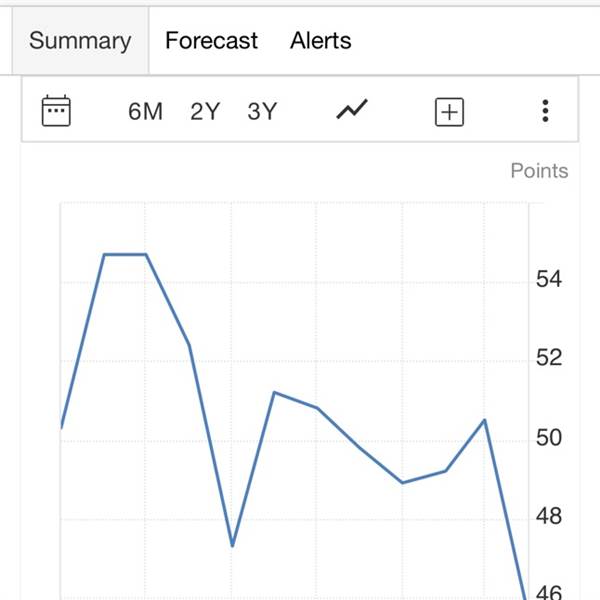
Task: Choose the 3Y time range
Action: pyautogui.click(x=262, y=111)
